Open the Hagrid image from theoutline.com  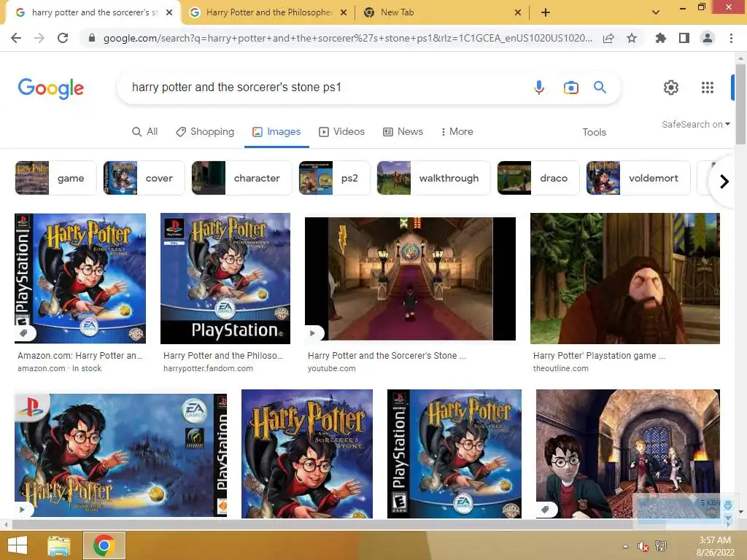click(625, 278)
